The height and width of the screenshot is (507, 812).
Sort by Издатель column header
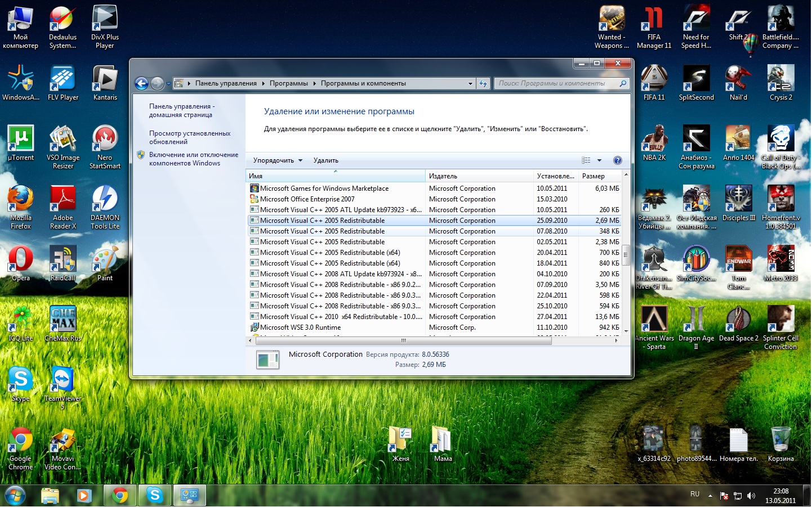coord(479,176)
